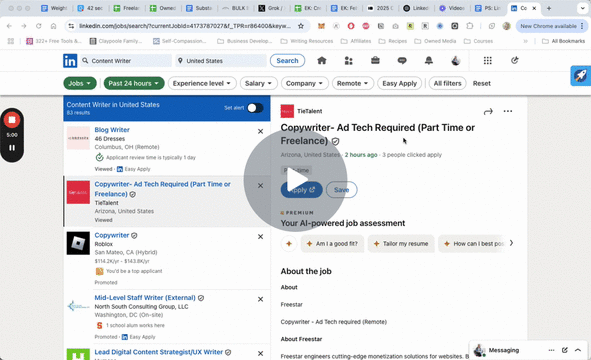
Task: Click the sparkle AI assessment icon button
Action: pyautogui.click(x=289, y=244)
